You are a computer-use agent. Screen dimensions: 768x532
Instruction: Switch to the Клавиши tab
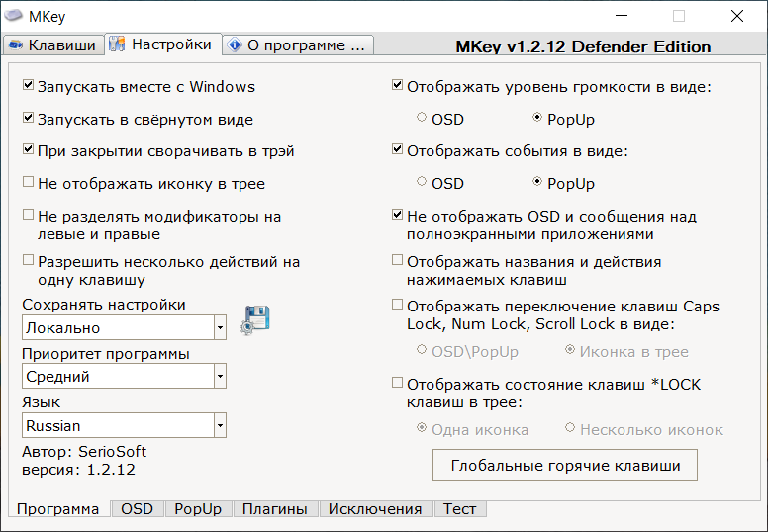click(x=52, y=45)
